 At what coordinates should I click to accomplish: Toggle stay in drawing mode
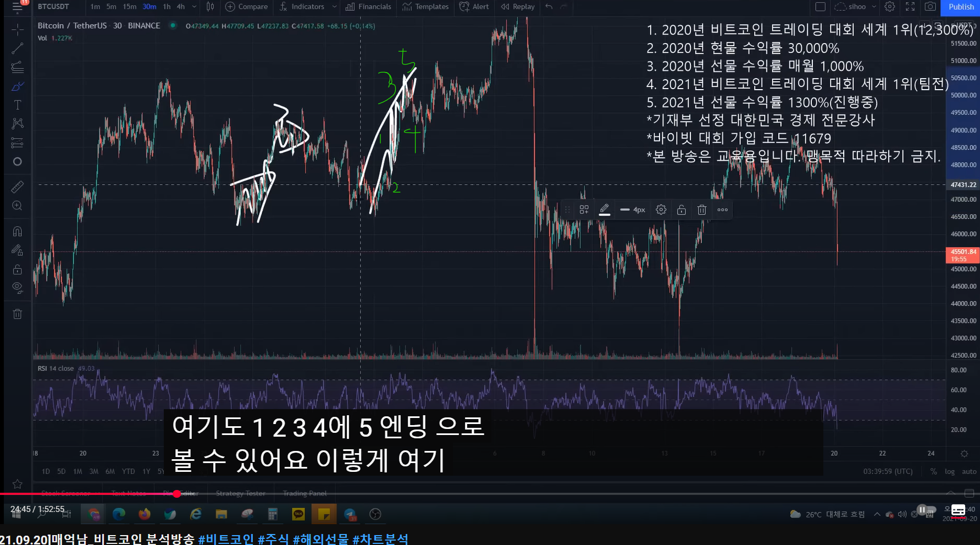click(x=18, y=250)
